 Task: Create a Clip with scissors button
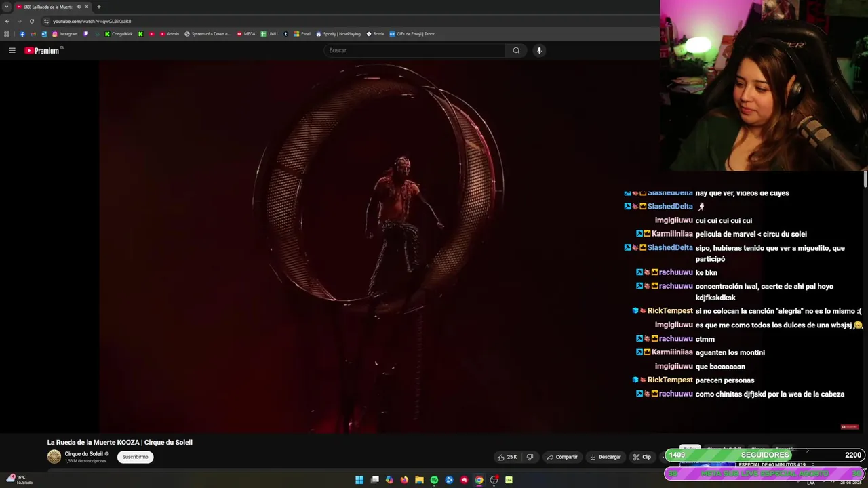click(642, 457)
